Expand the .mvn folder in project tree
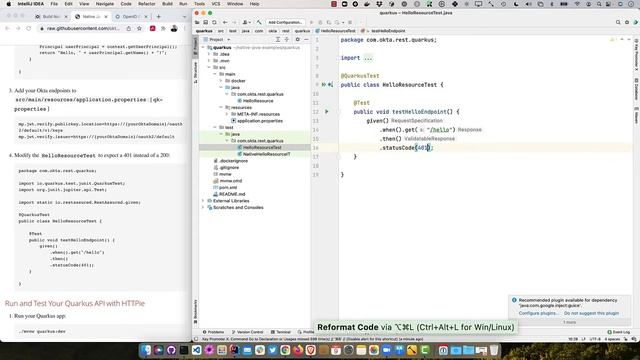The width and height of the screenshot is (640, 360). (209, 61)
